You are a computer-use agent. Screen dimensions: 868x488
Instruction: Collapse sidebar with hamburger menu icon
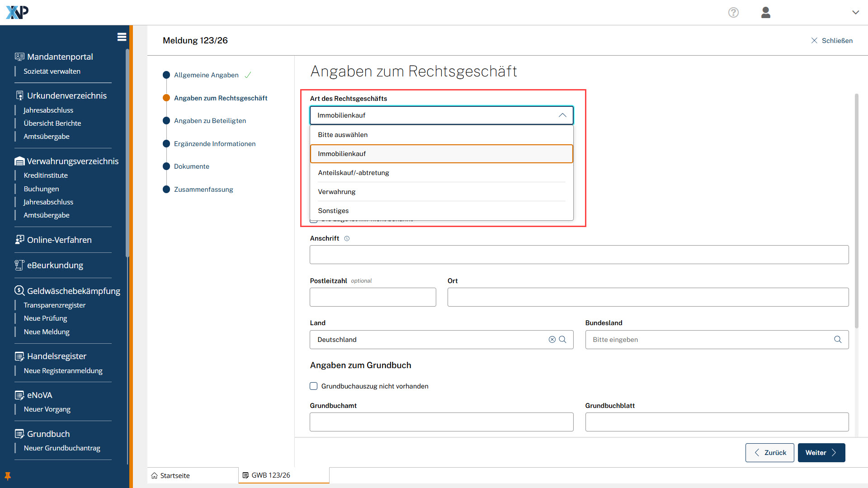tap(122, 37)
